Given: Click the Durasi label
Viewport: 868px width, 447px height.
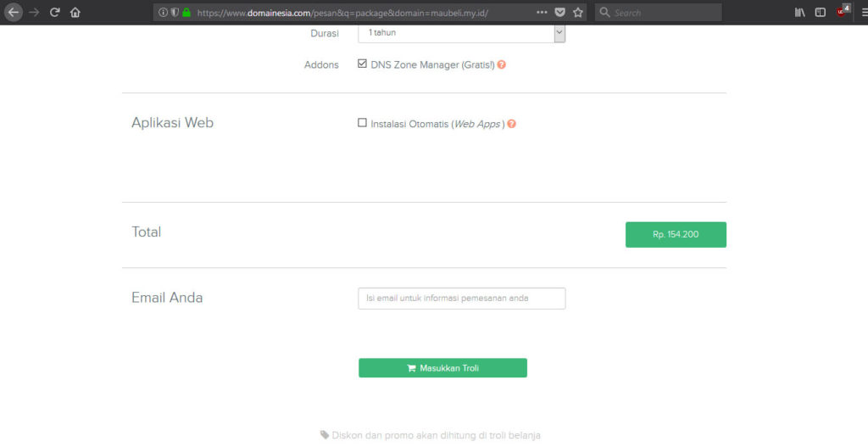Looking at the screenshot, I should point(325,33).
